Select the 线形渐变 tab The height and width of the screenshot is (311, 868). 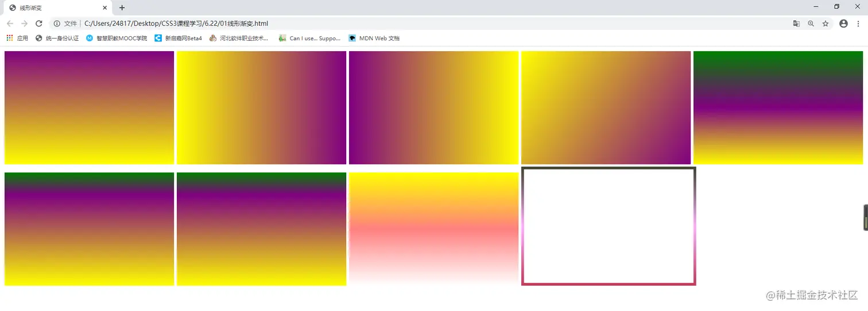point(57,8)
